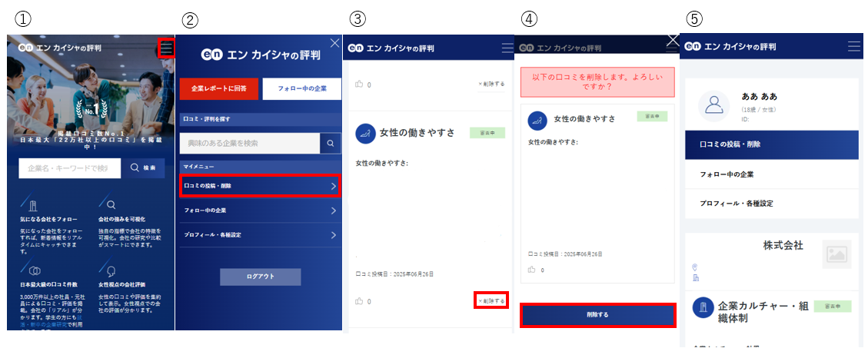Click the high-heel 女性の働きやすさ icon in screen ③
This screenshot has height=358, width=868.
[x=365, y=133]
